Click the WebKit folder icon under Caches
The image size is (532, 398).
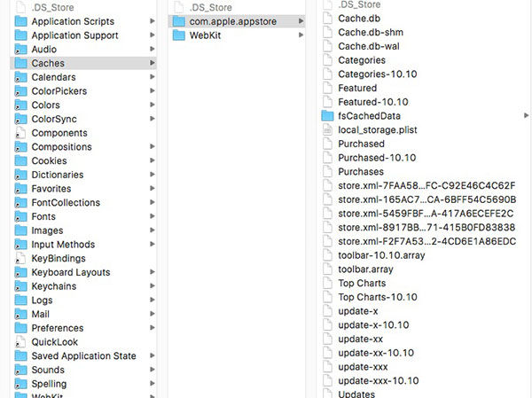coord(179,35)
